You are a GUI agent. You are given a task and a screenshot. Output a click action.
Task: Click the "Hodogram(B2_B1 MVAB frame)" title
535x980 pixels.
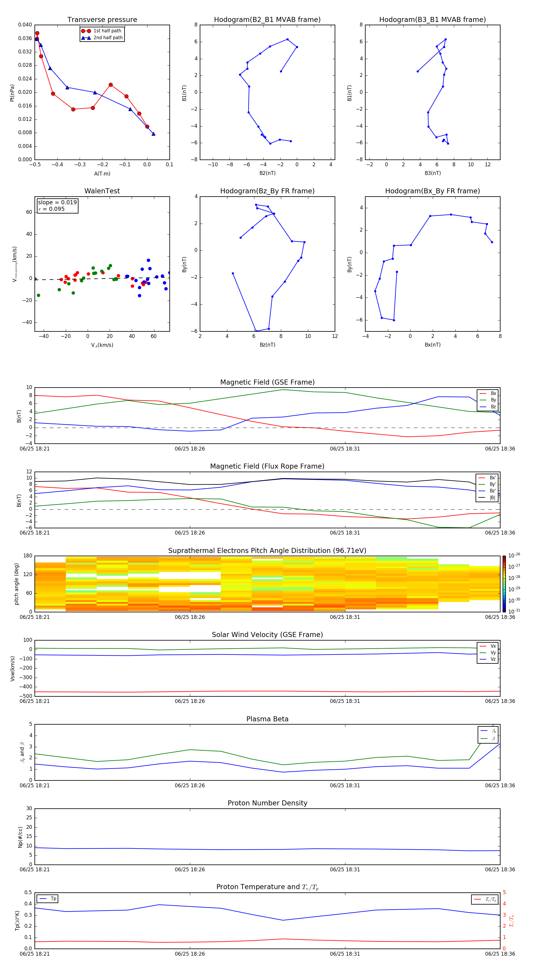(267, 20)
